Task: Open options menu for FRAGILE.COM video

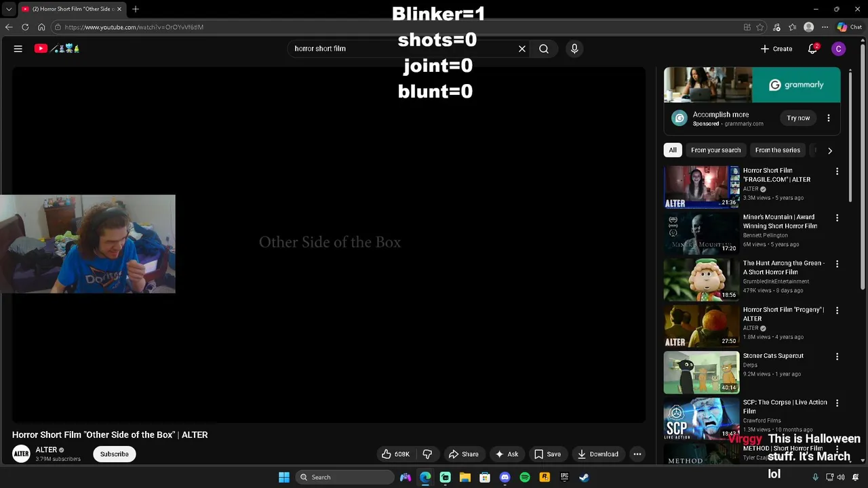Action: point(837,171)
